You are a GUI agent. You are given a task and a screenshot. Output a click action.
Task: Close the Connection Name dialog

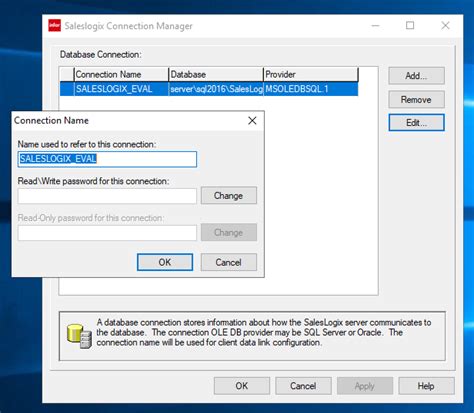pyautogui.click(x=252, y=121)
